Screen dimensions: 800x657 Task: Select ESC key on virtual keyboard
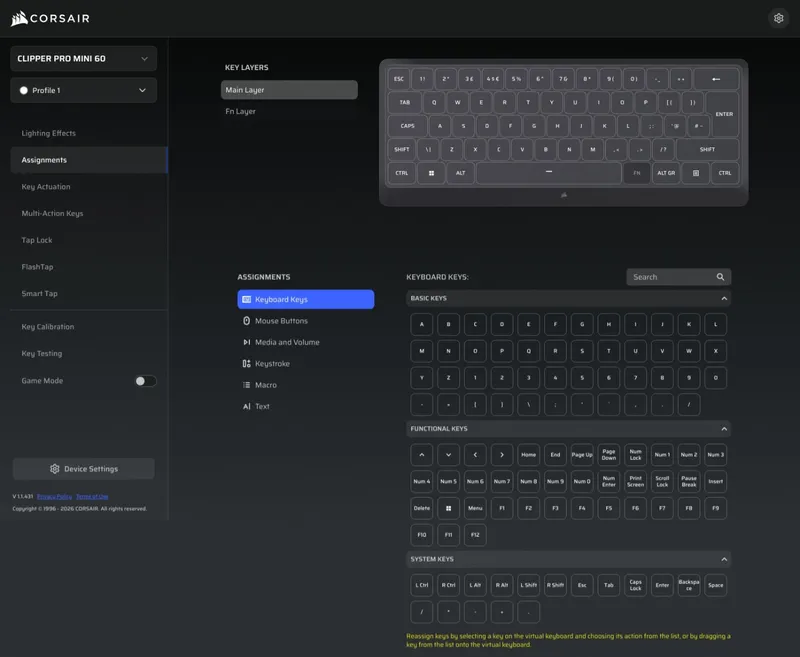pos(398,79)
